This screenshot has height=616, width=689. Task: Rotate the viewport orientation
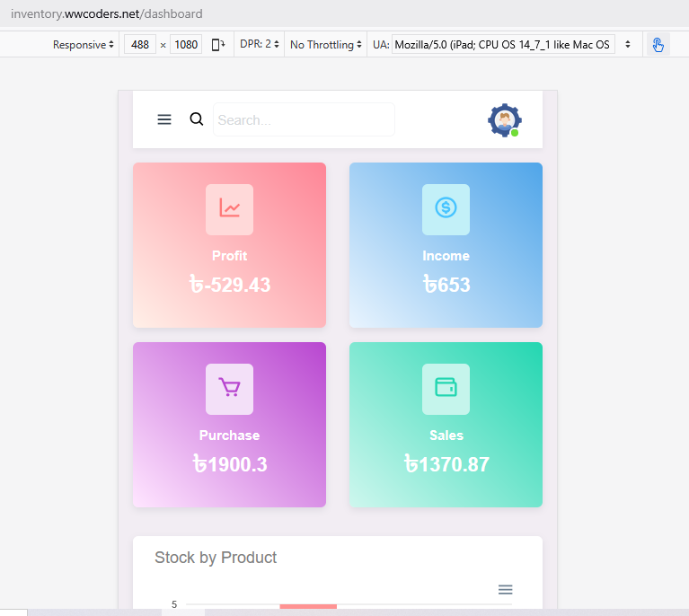click(218, 44)
